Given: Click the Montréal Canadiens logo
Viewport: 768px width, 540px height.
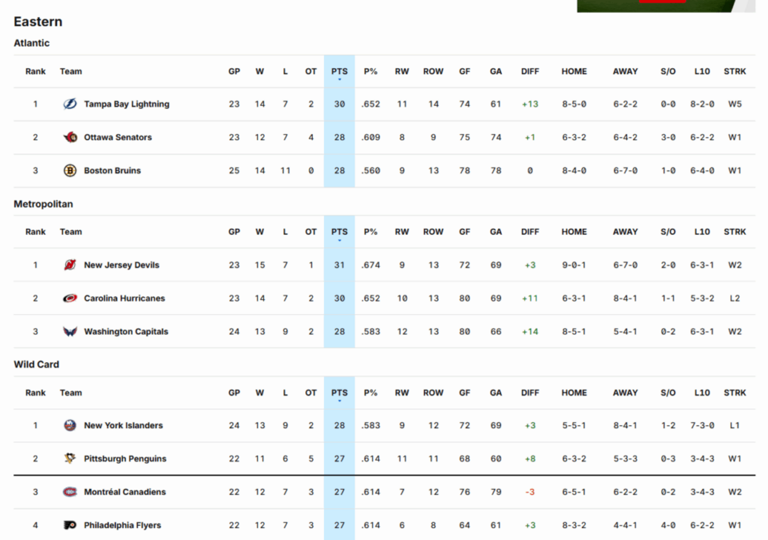Looking at the screenshot, I should tap(70, 492).
